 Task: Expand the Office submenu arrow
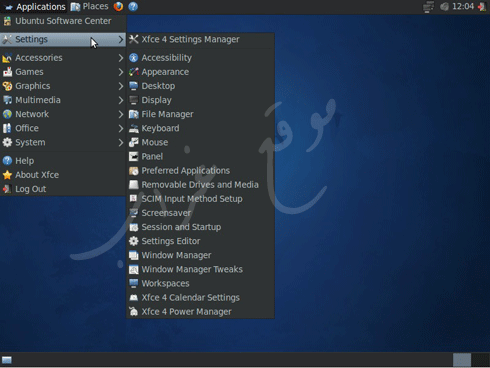click(x=121, y=128)
